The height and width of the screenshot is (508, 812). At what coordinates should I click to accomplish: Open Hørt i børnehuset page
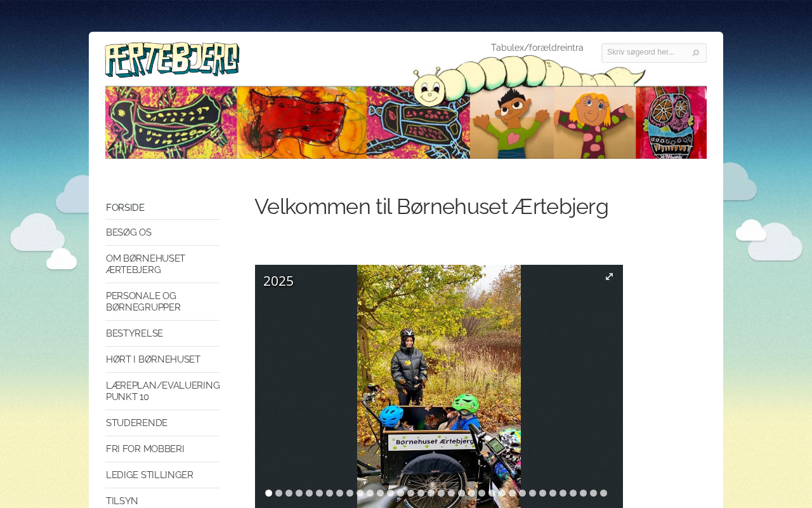tap(153, 359)
